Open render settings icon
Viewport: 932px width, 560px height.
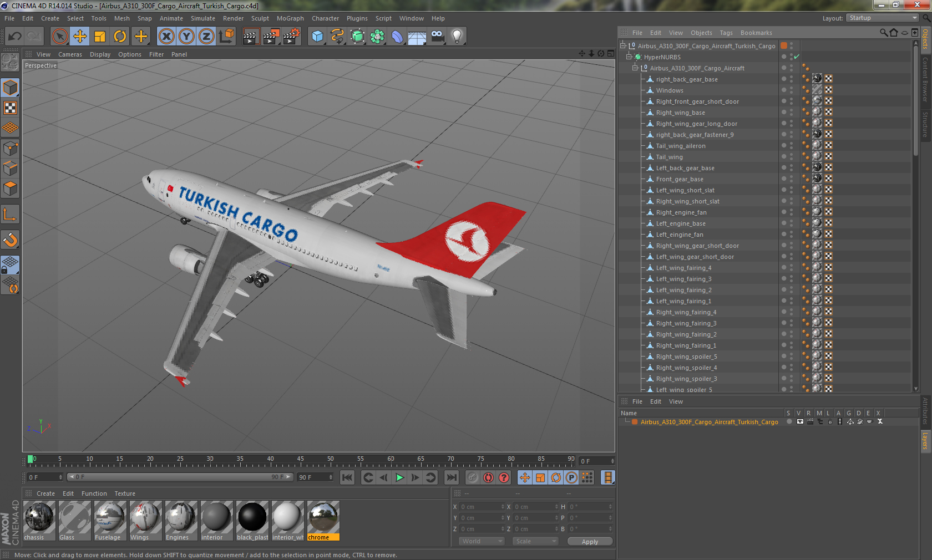(x=291, y=37)
